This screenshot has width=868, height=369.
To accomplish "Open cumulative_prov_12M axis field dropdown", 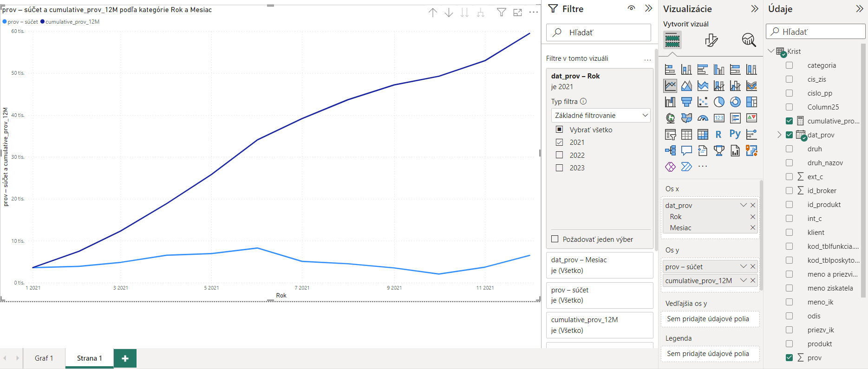I will 743,280.
